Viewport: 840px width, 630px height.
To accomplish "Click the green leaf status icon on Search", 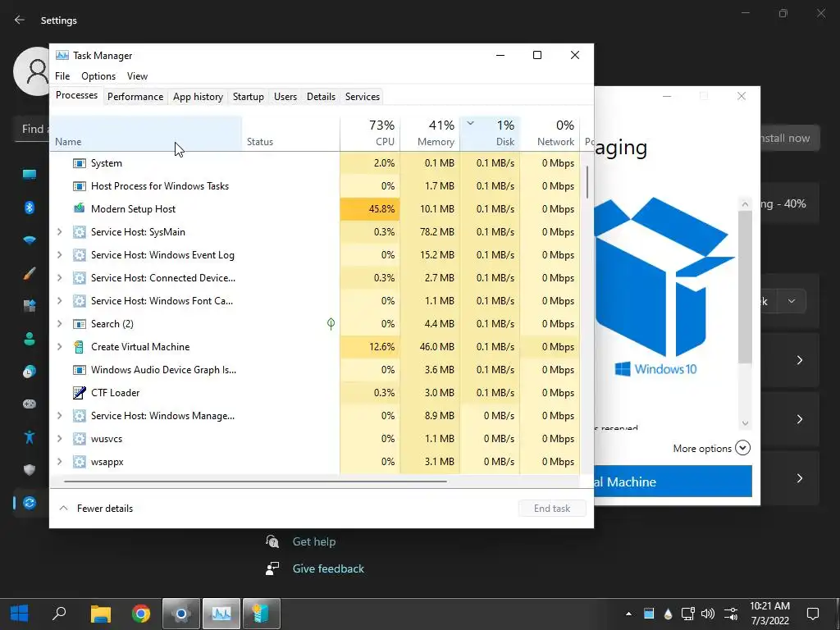I will 331,323.
